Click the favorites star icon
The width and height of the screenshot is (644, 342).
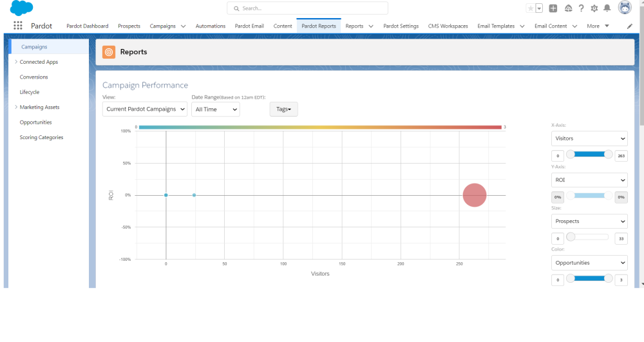pos(531,8)
